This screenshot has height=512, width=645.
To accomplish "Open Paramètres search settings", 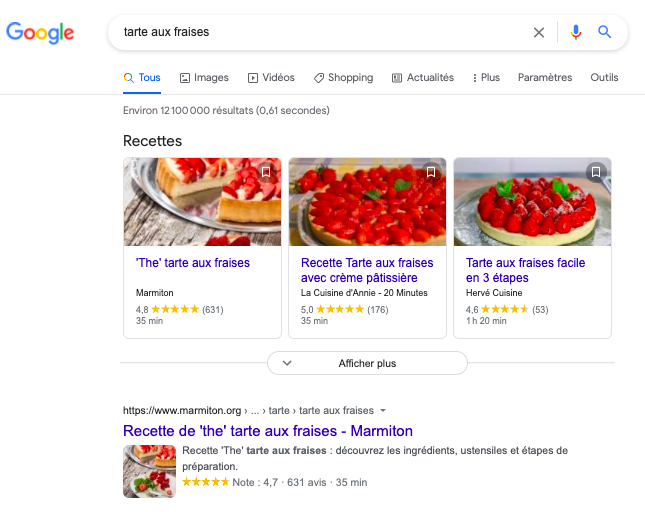I will click(545, 77).
